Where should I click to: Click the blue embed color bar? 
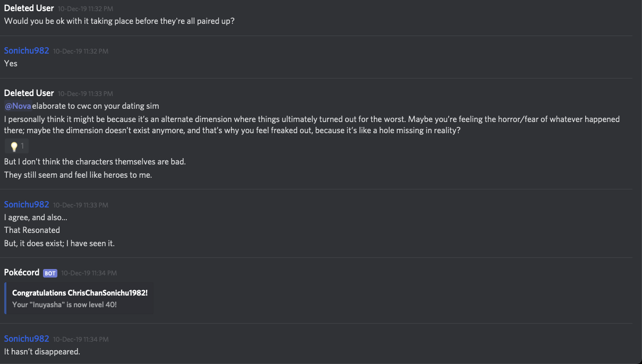click(x=5, y=298)
